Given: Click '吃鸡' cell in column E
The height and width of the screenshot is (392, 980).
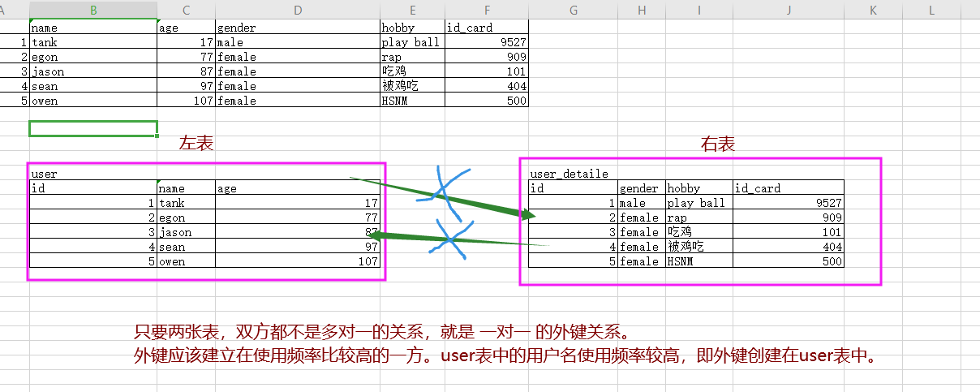Looking at the screenshot, I should click(412, 71).
